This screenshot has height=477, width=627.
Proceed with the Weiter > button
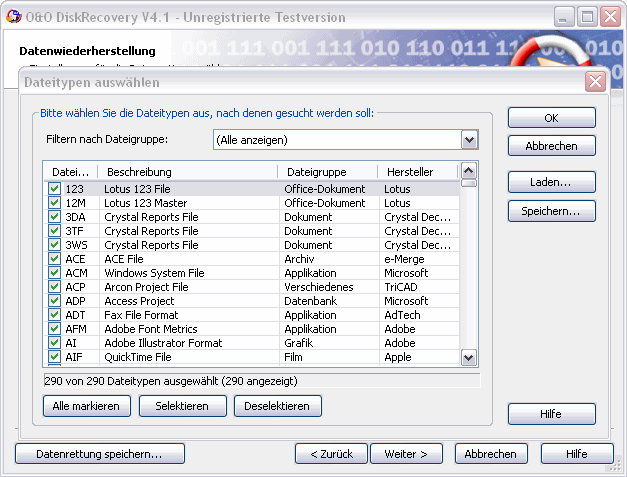click(x=406, y=454)
